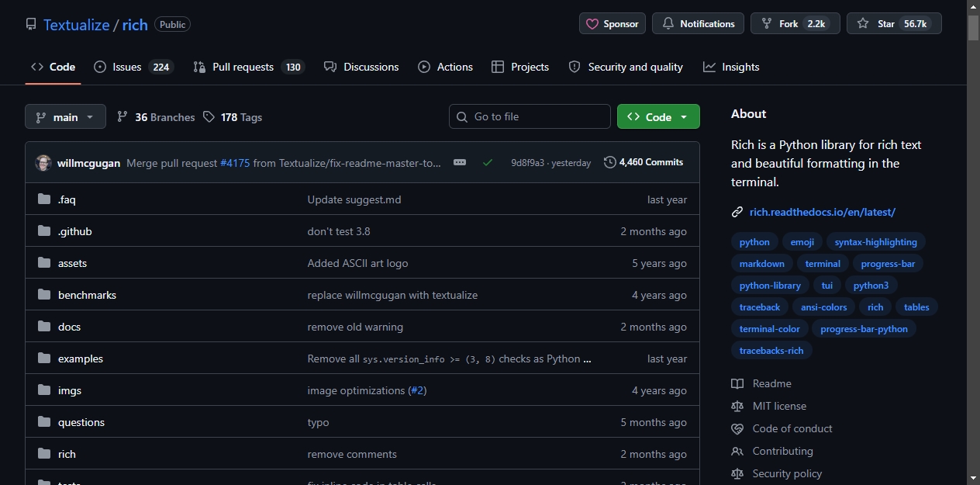View the 178 Tags link

[233, 117]
